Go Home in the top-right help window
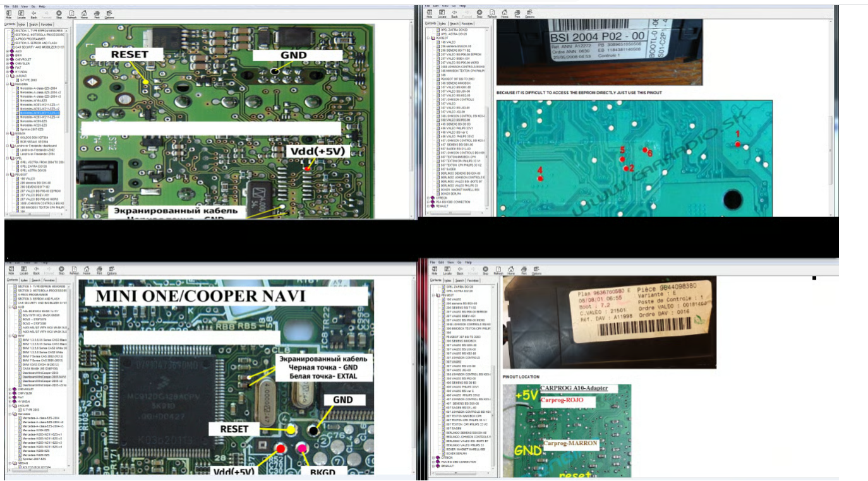The image size is (868, 481). (x=505, y=14)
